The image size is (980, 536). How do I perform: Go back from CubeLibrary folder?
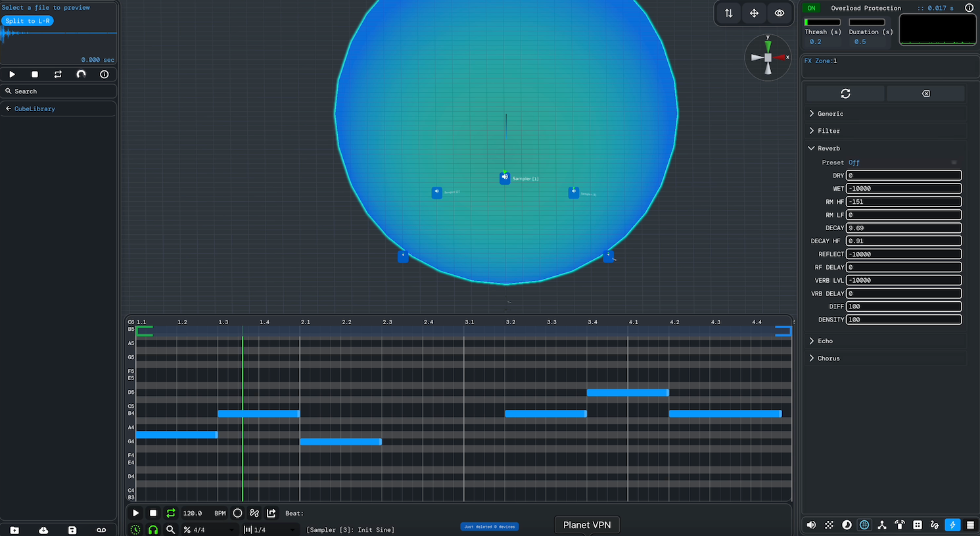pyautogui.click(x=9, y=109)
